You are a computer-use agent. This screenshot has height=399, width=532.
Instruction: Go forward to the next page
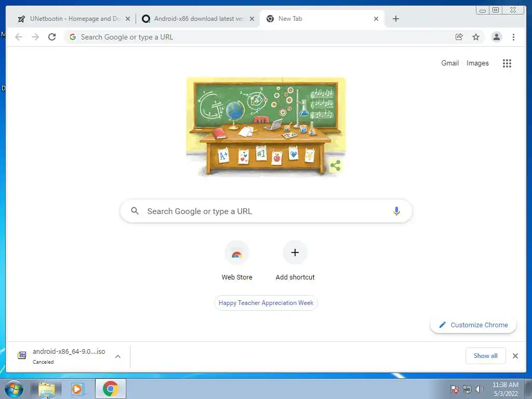[35, 37]
